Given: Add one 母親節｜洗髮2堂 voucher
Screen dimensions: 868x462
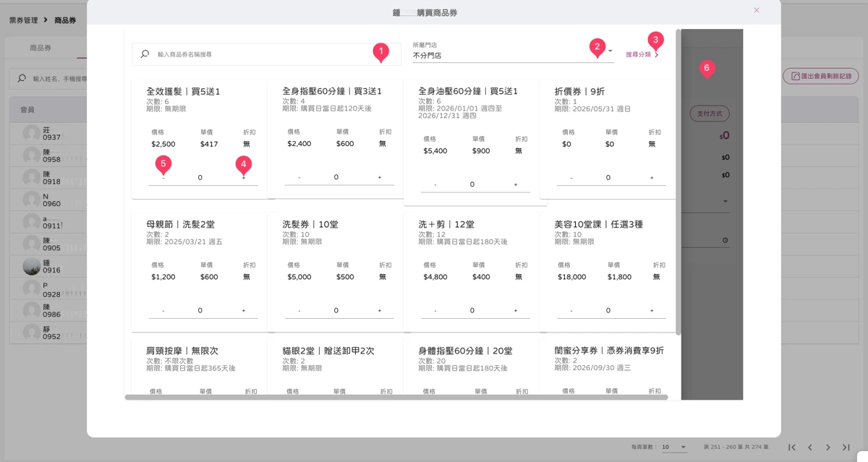Looking at the screenshot, I should (x=244, y=311).
